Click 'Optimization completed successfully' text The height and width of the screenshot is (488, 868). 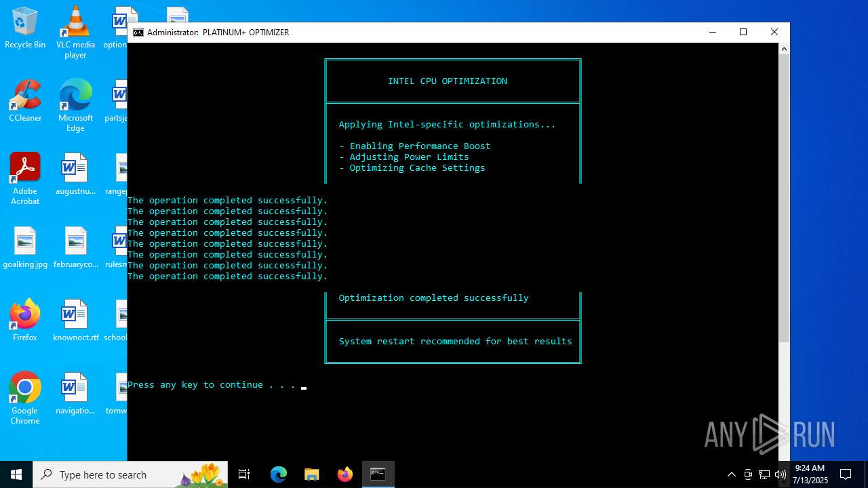(x=433, y=298)
